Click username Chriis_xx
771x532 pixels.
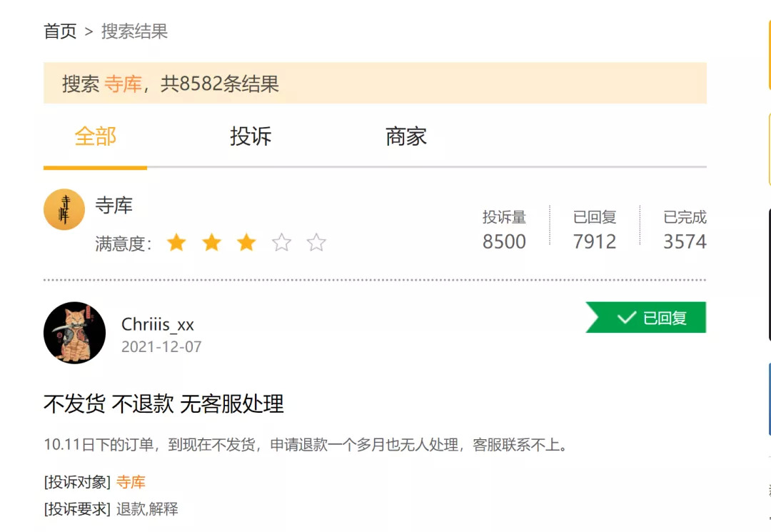tap(158, 324)
